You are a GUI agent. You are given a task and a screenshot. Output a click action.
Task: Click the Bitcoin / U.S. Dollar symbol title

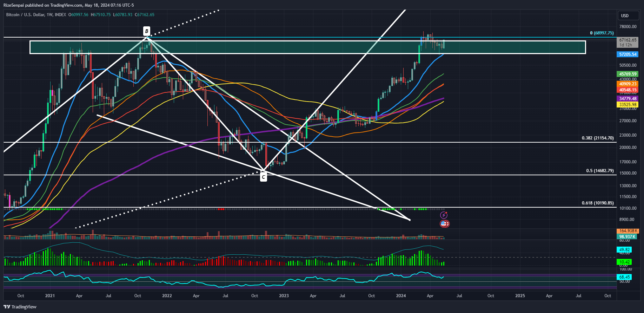point(25,15)
